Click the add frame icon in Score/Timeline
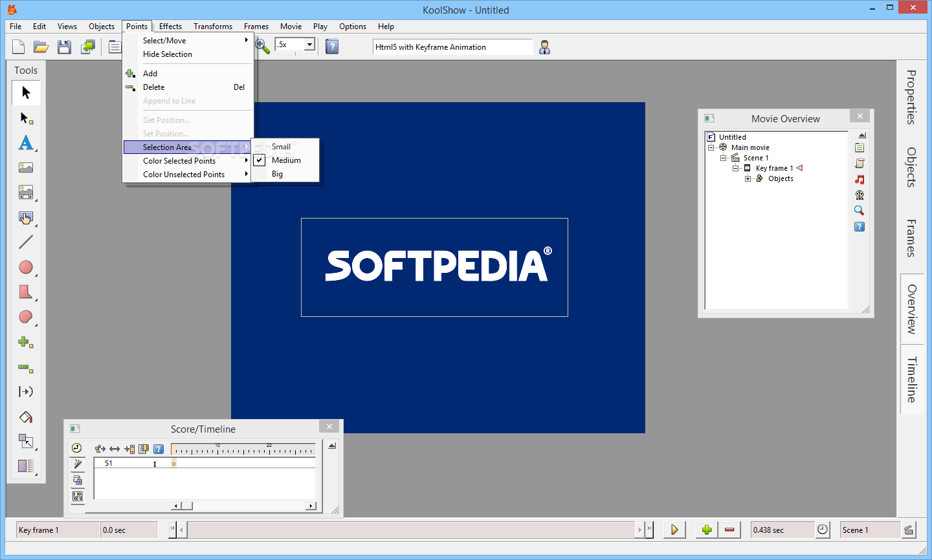Viewport: 932px width, 560px height. tap(129, 449)
